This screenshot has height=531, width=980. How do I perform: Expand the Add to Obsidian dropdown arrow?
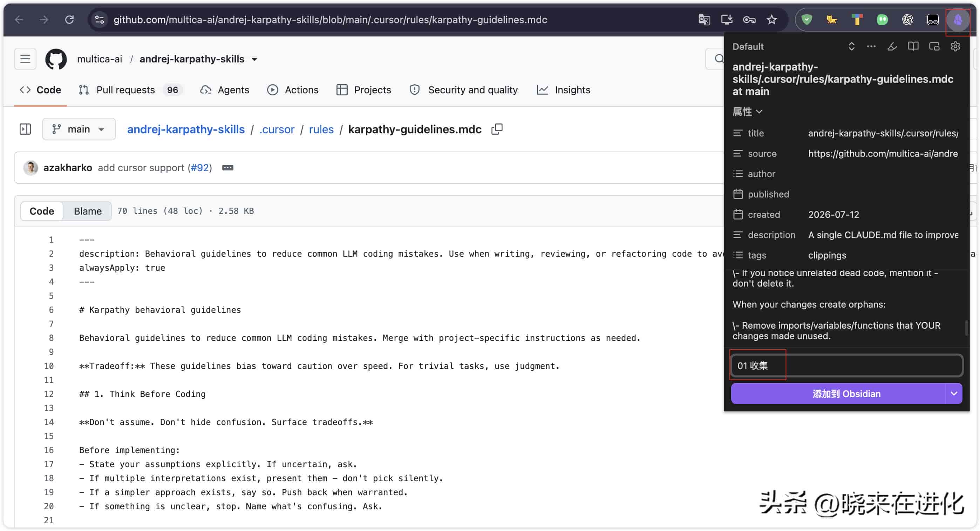pos(954,394)
